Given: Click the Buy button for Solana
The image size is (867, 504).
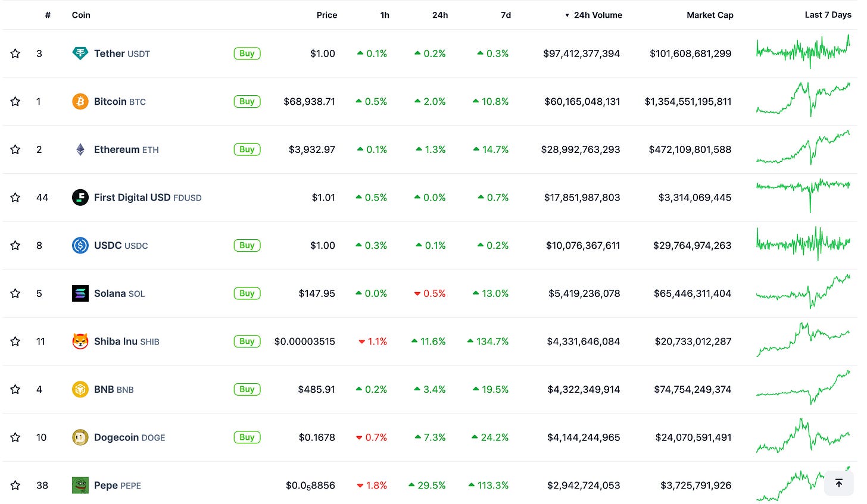Looking at the screenshot, I should tap(247, 293).
